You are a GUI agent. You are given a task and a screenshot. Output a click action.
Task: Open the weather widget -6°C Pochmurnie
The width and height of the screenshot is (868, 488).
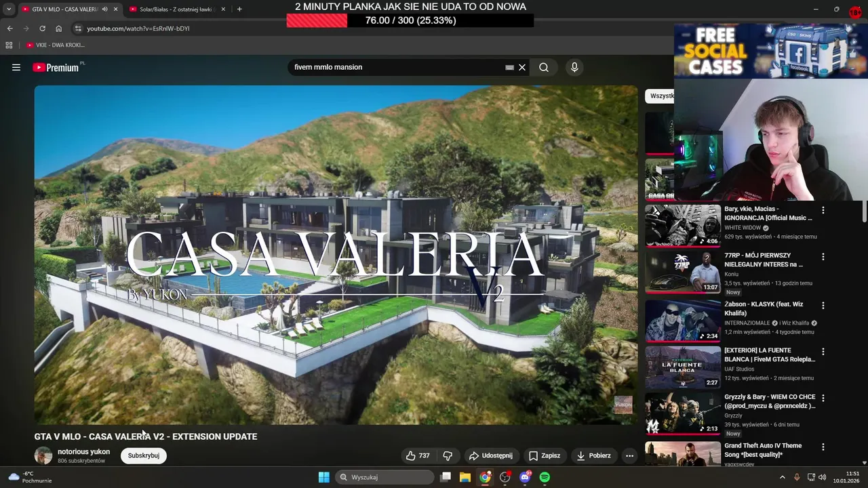(28, 477)
